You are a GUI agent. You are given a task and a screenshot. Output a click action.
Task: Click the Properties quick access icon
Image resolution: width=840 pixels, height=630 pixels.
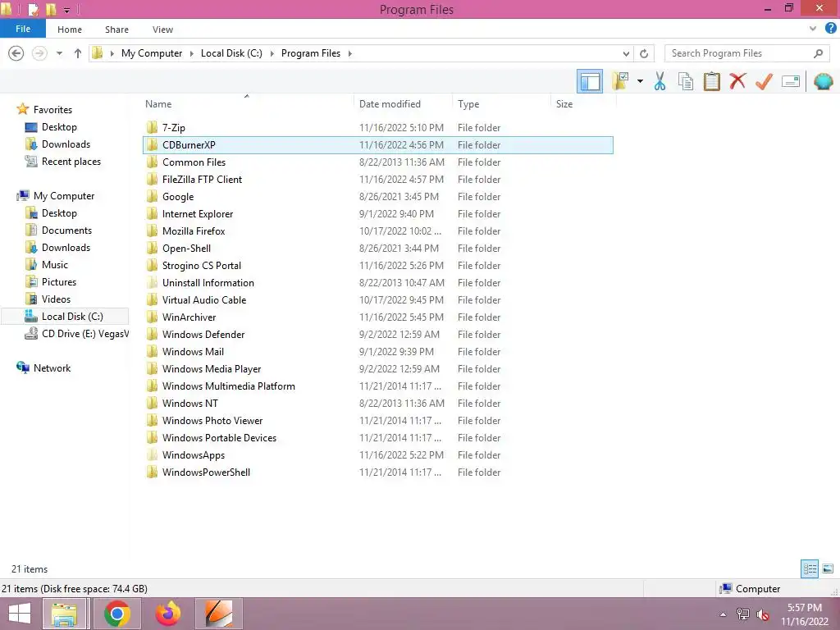[34, 9]
